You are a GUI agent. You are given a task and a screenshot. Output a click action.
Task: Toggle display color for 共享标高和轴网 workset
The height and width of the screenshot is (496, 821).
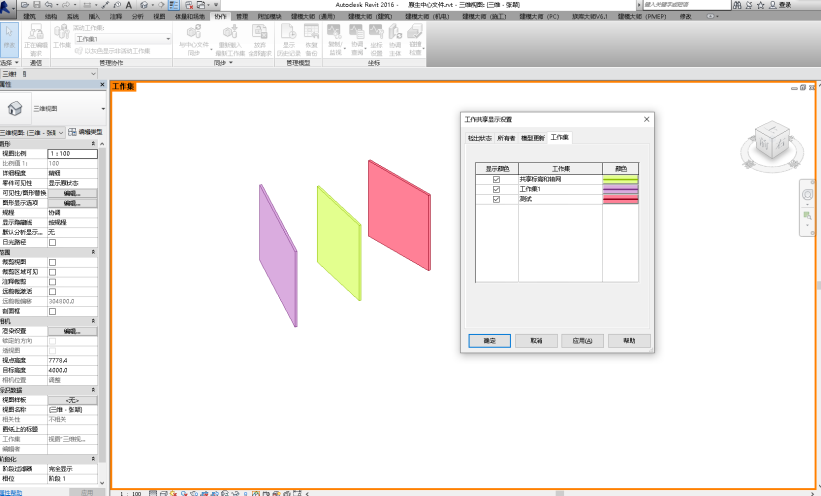pyautogui.click(x=496, y=179)
